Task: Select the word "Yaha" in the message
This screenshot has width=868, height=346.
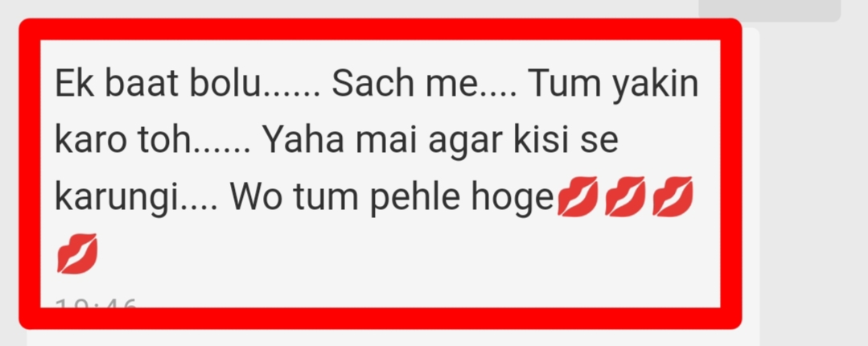Action: click(x=304, y=141)
